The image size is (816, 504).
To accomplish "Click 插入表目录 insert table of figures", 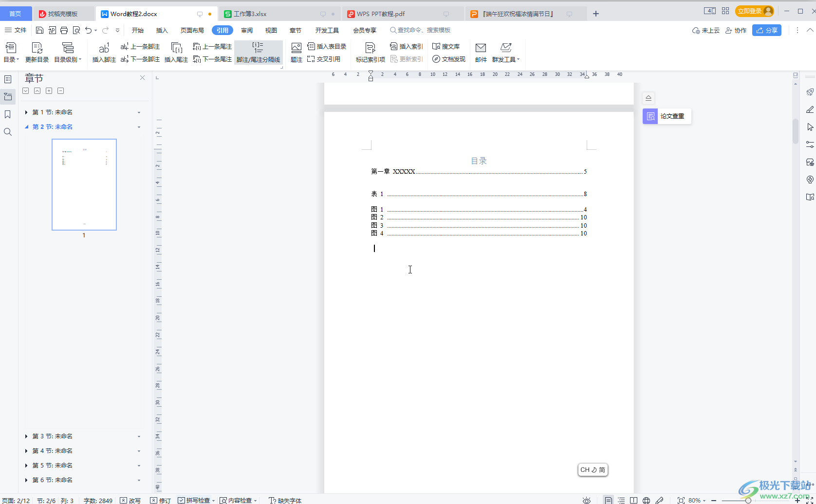I will (x=327, y=47).
